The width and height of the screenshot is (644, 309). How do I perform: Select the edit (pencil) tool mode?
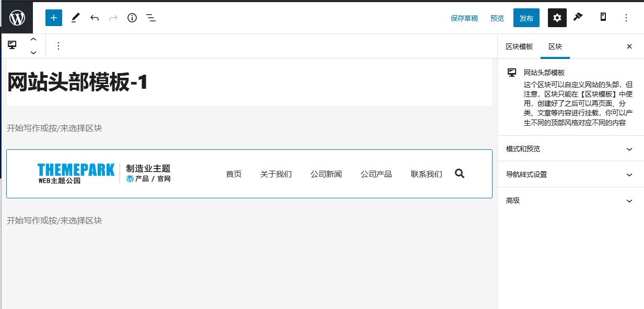pos(75,17)
